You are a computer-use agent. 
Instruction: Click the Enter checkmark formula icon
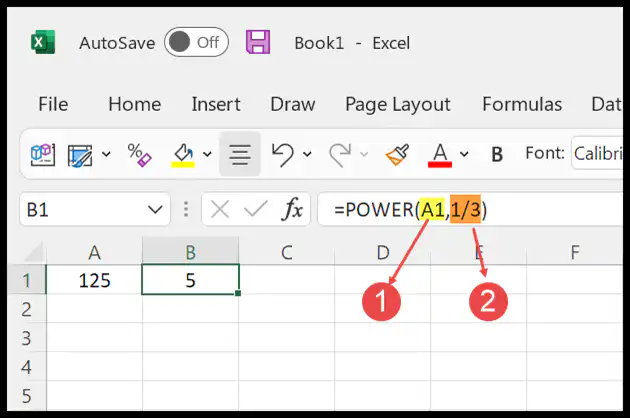pyautogui.click(x=256, y=209)
